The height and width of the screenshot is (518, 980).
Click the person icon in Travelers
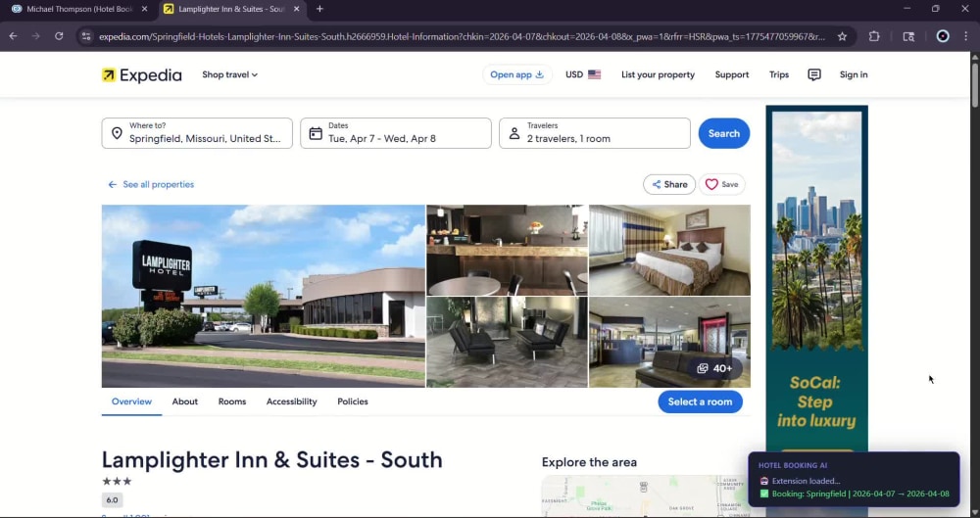(514, 133)
